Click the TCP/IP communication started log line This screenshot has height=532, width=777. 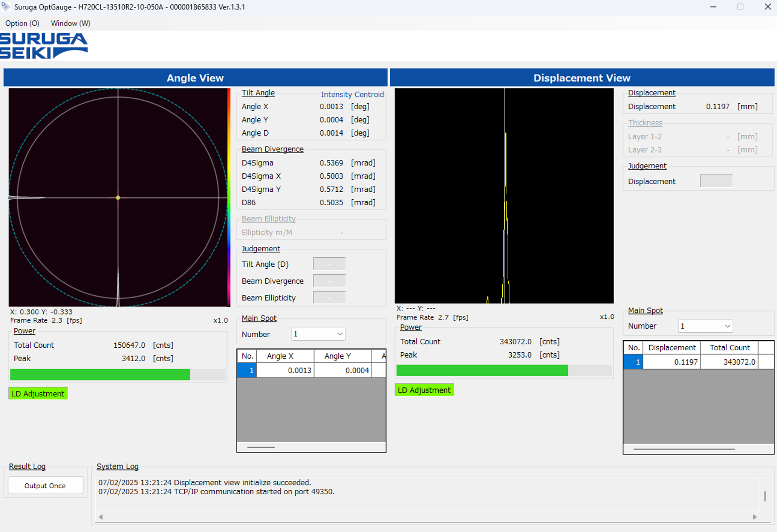pos(217,492)
